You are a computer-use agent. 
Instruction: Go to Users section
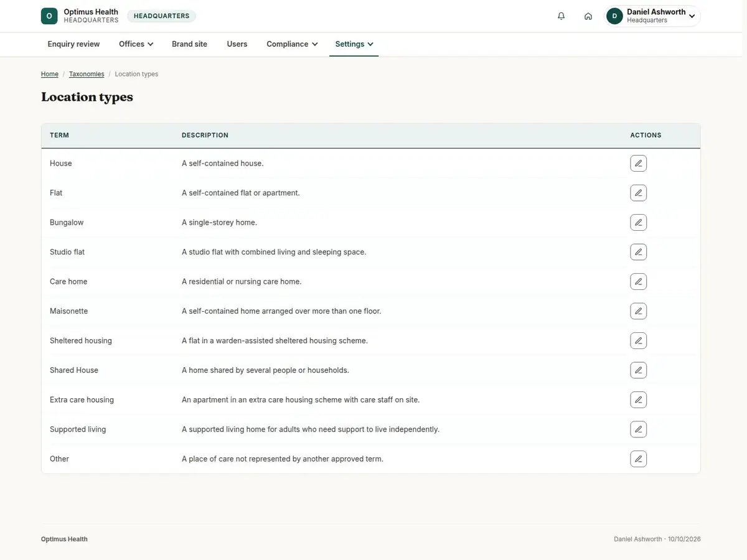coord(237,44)
